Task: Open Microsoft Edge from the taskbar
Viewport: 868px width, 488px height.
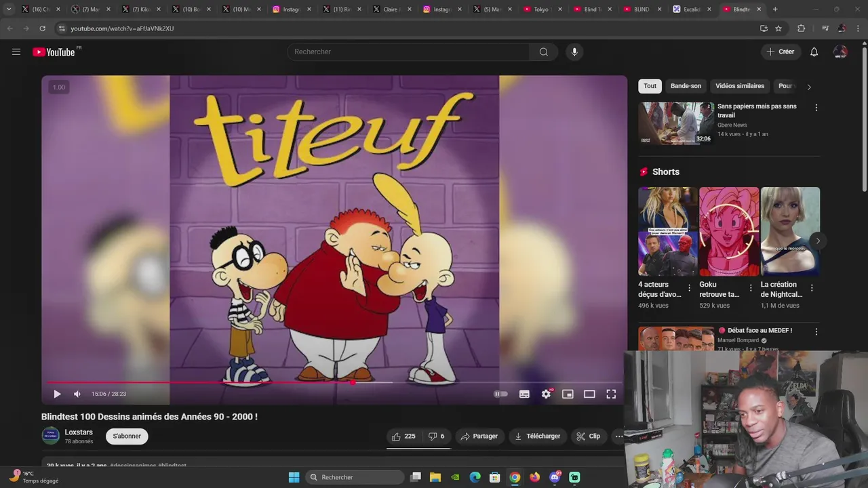Action: [x=475, y=477]
